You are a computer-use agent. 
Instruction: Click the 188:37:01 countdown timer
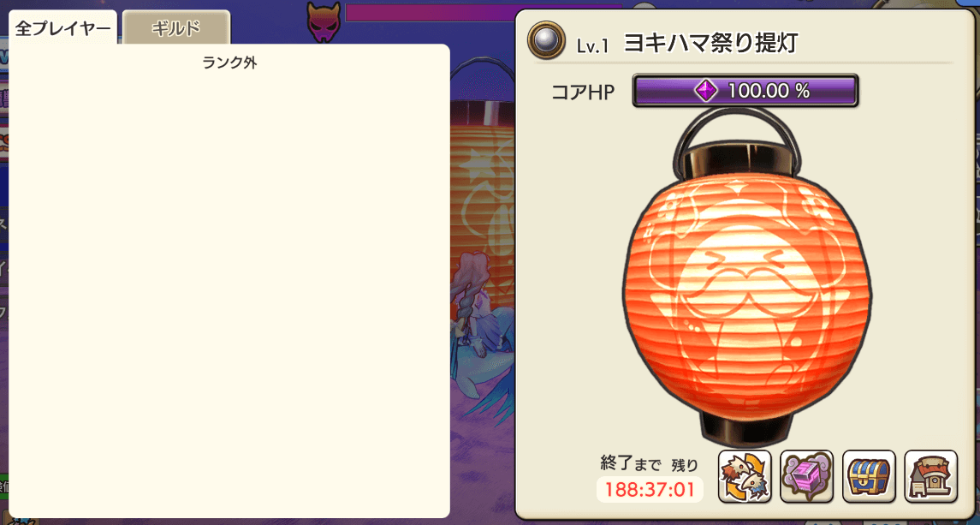pos(650,489)
